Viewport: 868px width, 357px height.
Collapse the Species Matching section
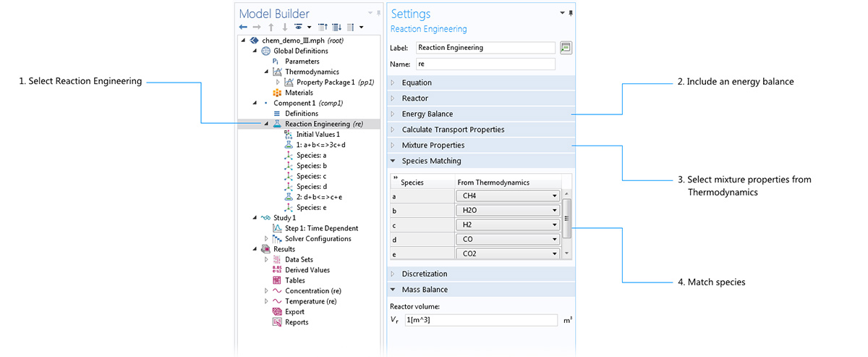tap(431, 161)
